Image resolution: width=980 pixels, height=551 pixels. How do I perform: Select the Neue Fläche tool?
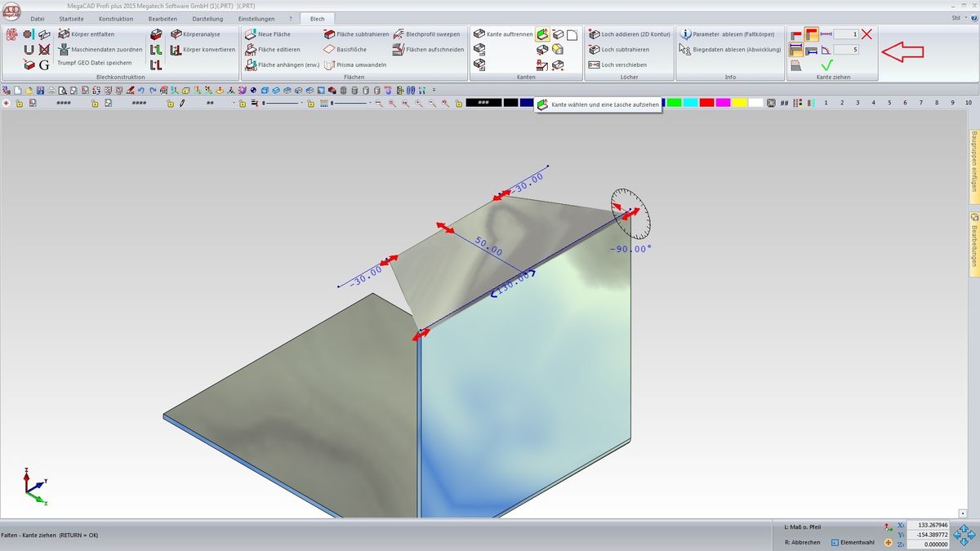click(x=268, y=34)
